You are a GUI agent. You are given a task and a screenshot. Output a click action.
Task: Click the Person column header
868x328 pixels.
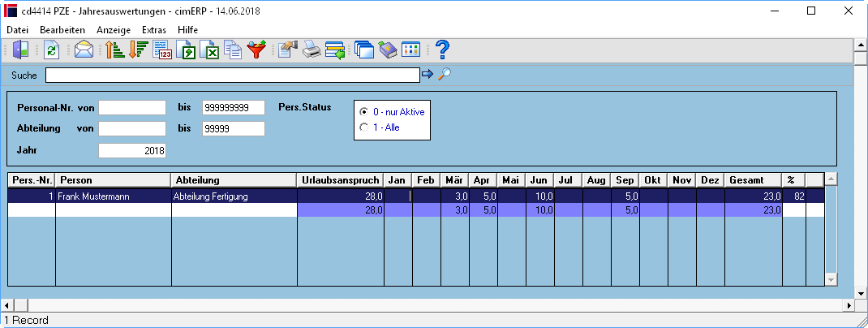pyautogui.click(x=114, y=180)
